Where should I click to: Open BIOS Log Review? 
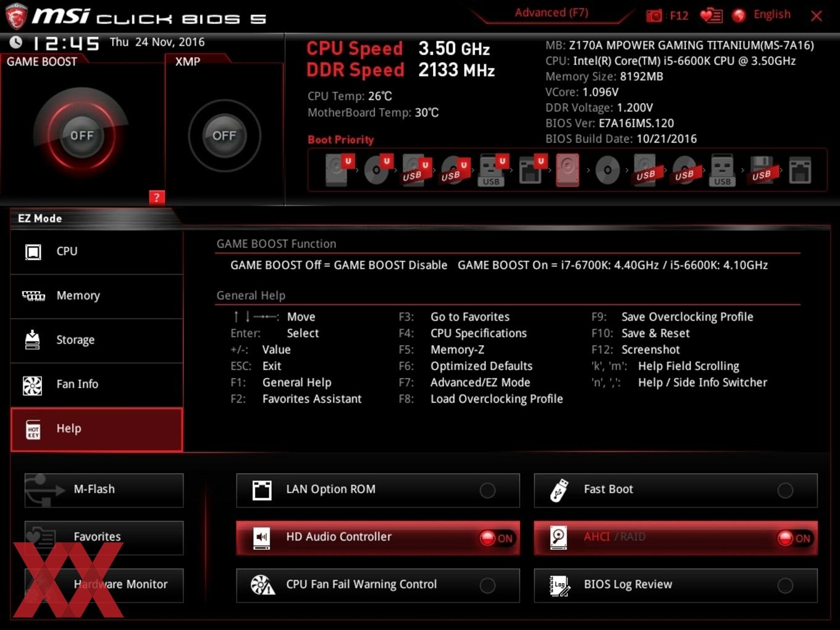pyautogui.click(x=676, y=585)
